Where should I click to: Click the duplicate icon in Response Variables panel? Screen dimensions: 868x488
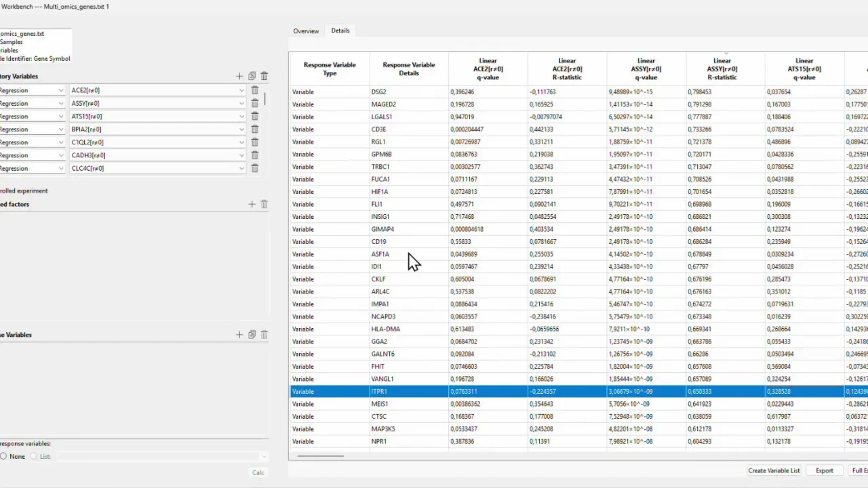(252, 334)
